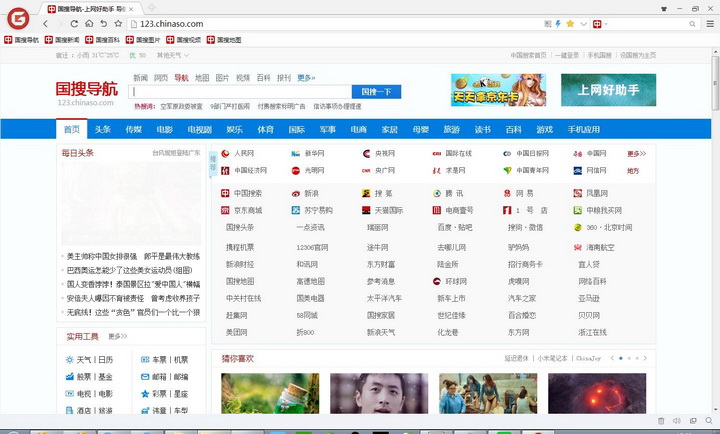Expand the 其他天气 weather dropdown
Image resolution: width=720 pixels, height=434 pixels.
click(x=173, y=56)
